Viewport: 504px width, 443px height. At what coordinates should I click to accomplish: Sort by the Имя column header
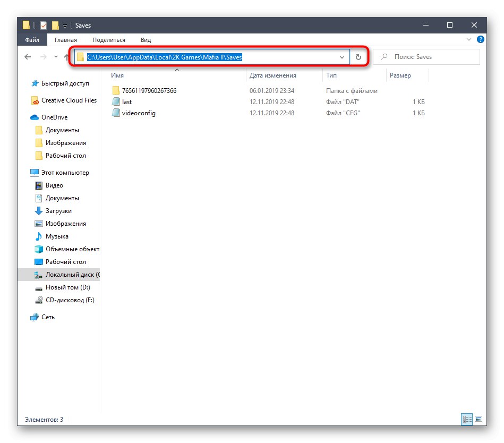click(x=117, y=75)
